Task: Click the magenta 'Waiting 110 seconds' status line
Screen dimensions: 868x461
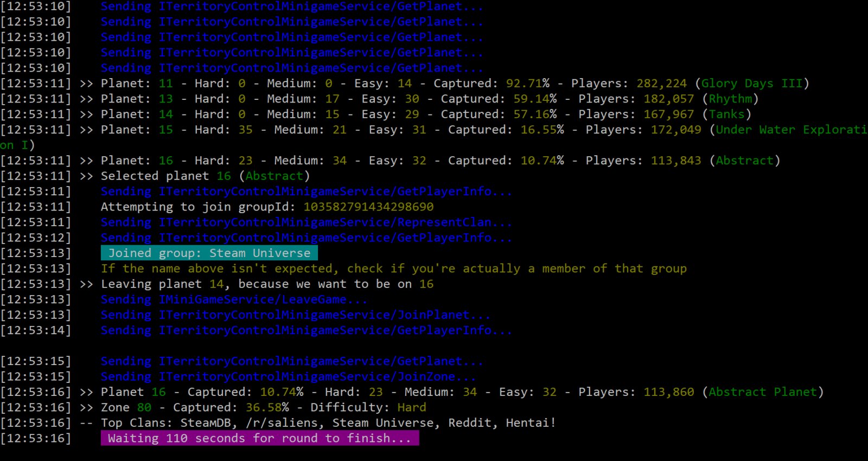Action: (259, 438)
